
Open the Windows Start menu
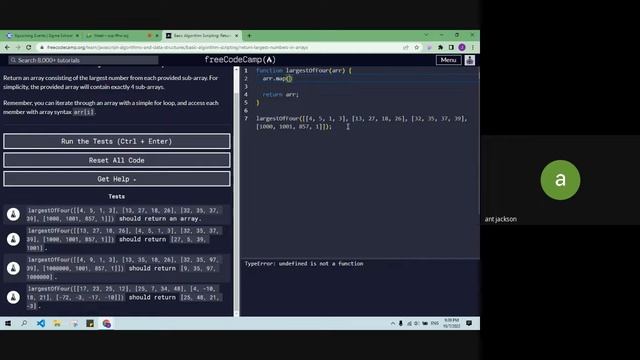coord(8,324)
